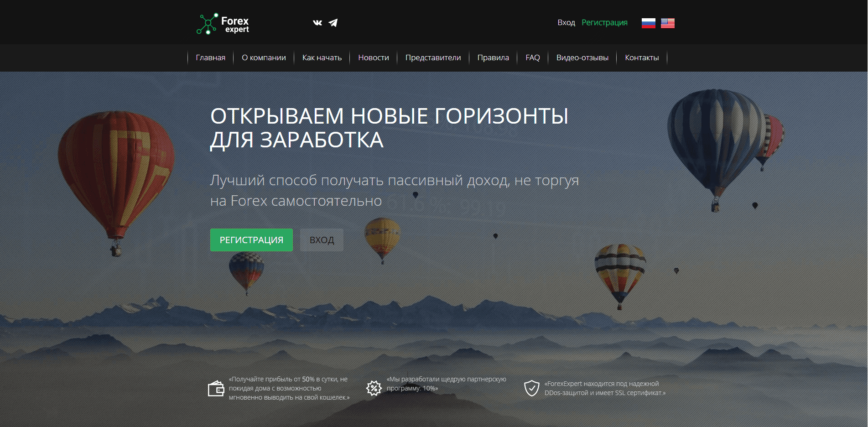Image resolution: width=868 pixels, height=427 pixels.
Task: Open the Видео-отзывы page
Action: pos(582,57)
